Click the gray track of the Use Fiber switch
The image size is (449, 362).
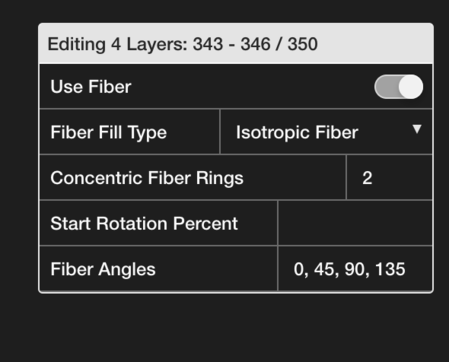tap(386, 87)
